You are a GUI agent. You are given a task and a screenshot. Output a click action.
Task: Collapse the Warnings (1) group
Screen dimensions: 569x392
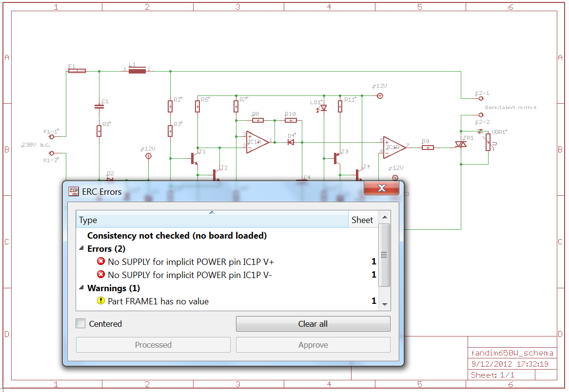tap(81, 288)
